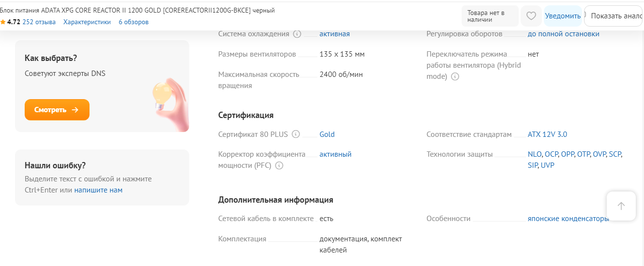Open the Характеристики link

point(87,22)
